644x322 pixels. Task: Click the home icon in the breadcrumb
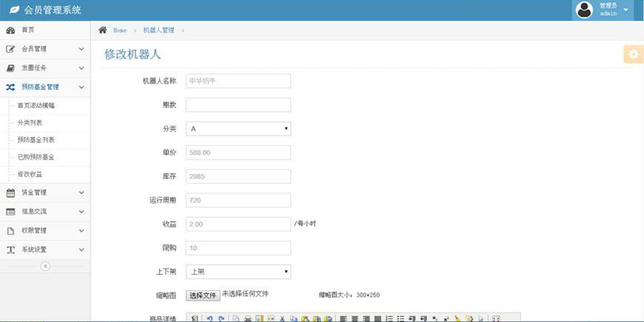click(103, 30)
